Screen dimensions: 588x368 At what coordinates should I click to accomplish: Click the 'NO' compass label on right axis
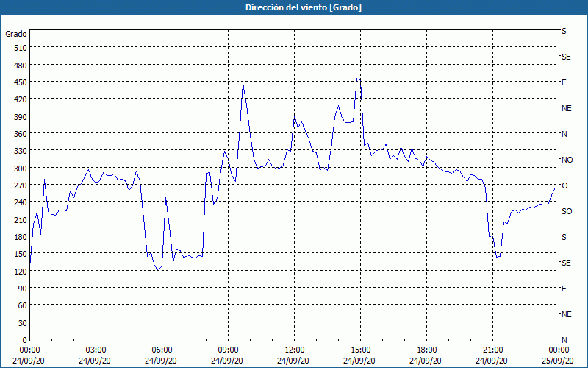point(567,160)
